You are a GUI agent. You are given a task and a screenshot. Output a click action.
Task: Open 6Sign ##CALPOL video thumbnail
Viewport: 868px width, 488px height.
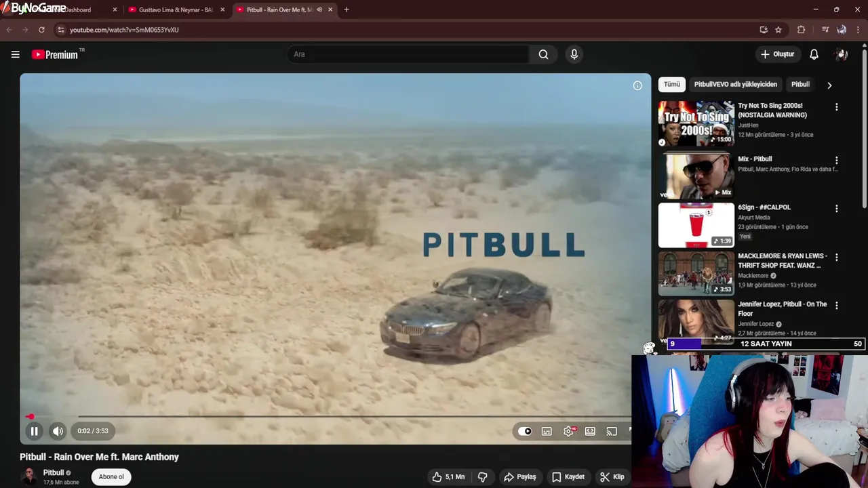[696, 225]
